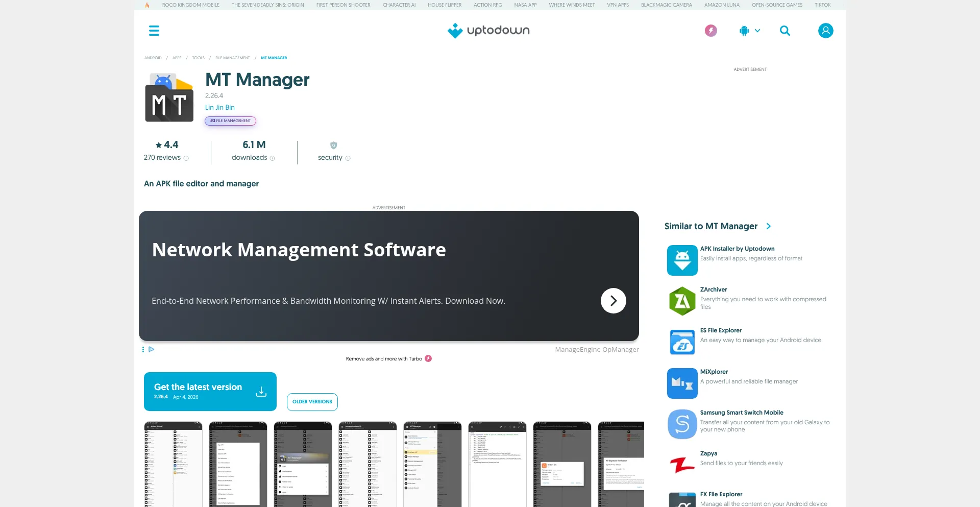Open NASA APP top link

click(x=526, y=5)
